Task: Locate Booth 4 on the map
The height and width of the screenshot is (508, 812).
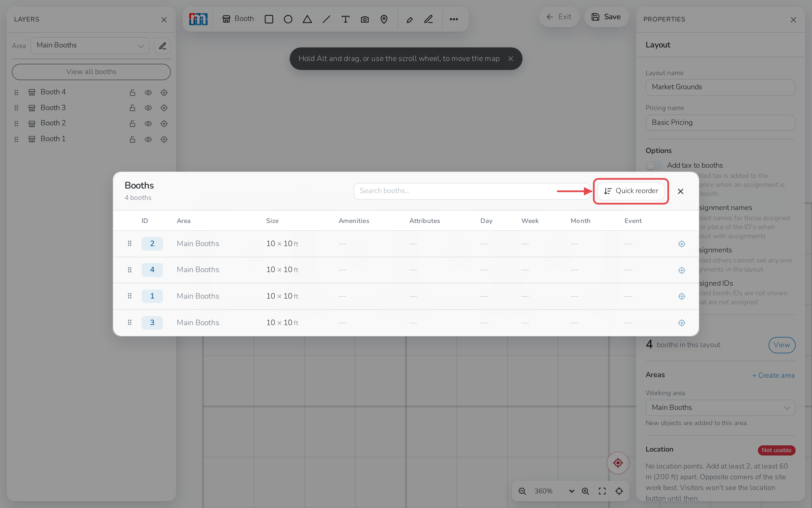Action: (164, 92)
